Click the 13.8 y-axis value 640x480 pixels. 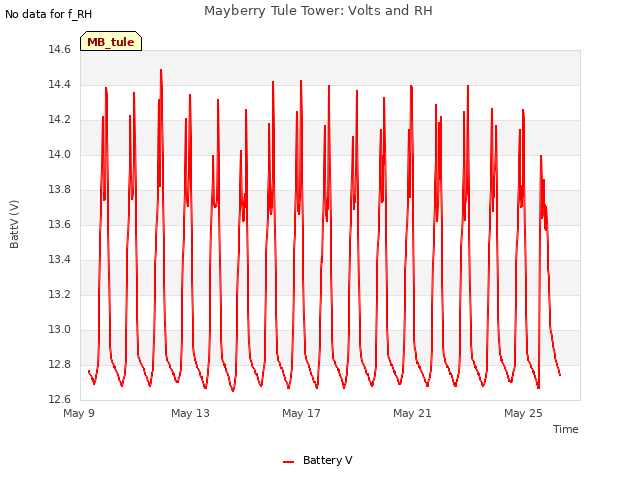pyautogui.click(x=60, y=190)
